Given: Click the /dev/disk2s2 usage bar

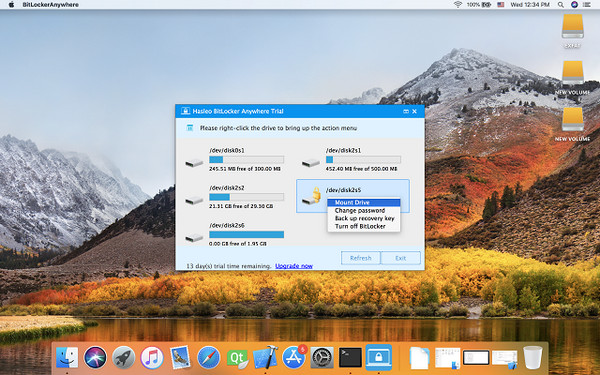Looking at the screenshot, I should coord(246,197).
